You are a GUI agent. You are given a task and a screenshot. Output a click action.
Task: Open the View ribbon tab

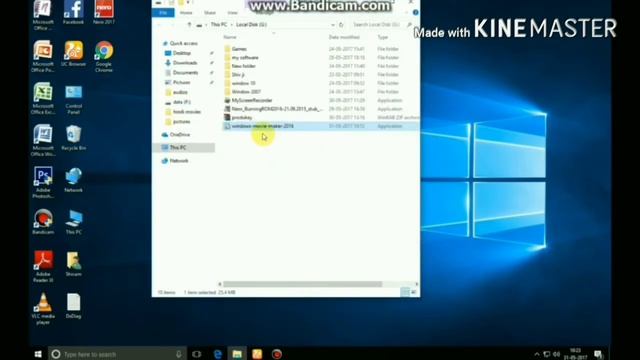pos(232,13)
